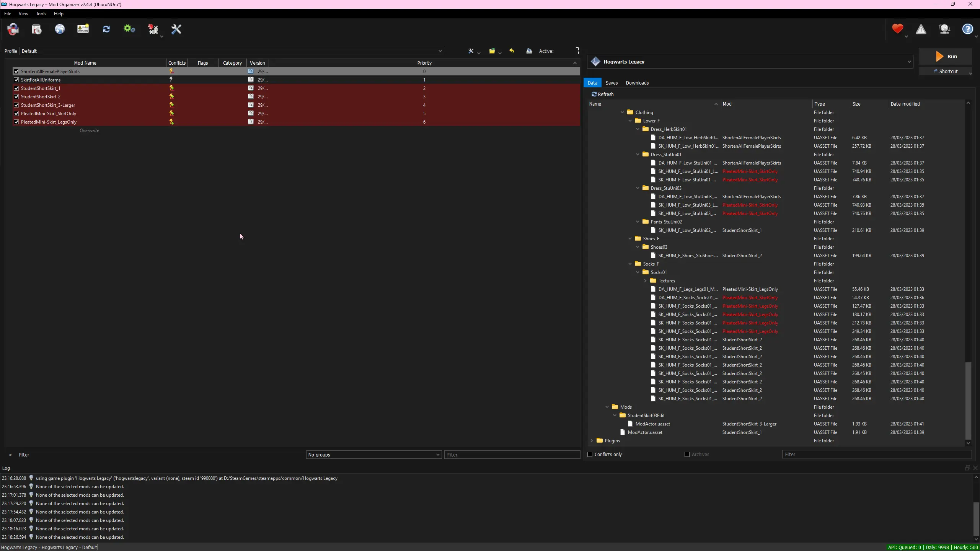Disable StudentShortSkirt_1 mod checkbox
980x551 pixels.
click(16, 88)
